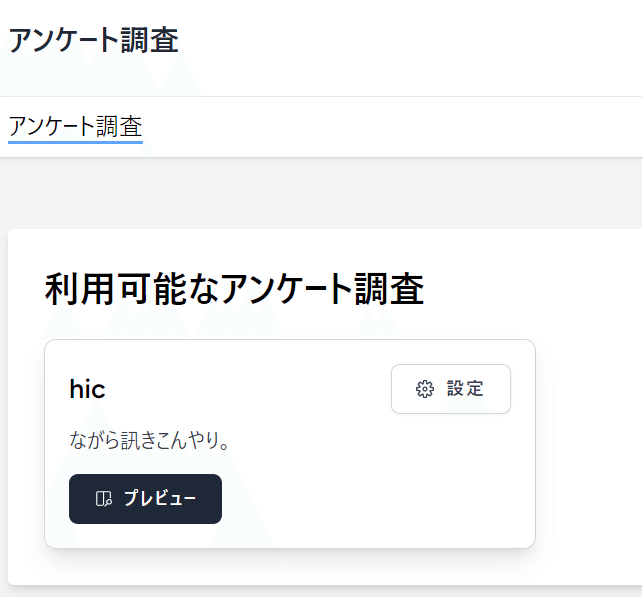This screenshot has height=597, width=642.
Task: Click the blue underline of active tab
Action: tap(75, 142)
